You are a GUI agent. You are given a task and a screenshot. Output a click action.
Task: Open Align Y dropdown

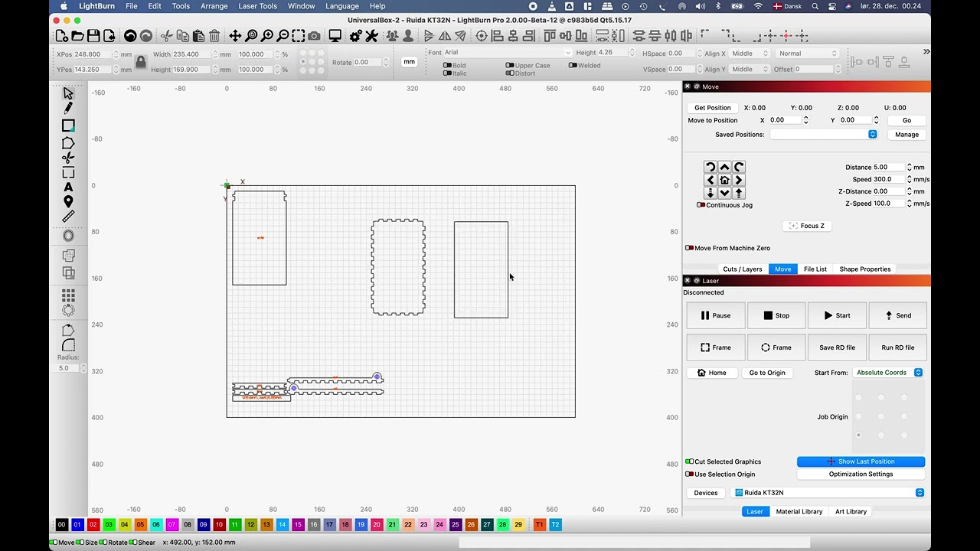point(750,69)
